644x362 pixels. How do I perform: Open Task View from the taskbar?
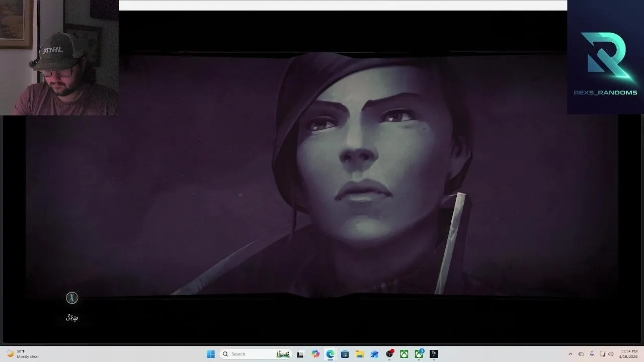(300, 354)
